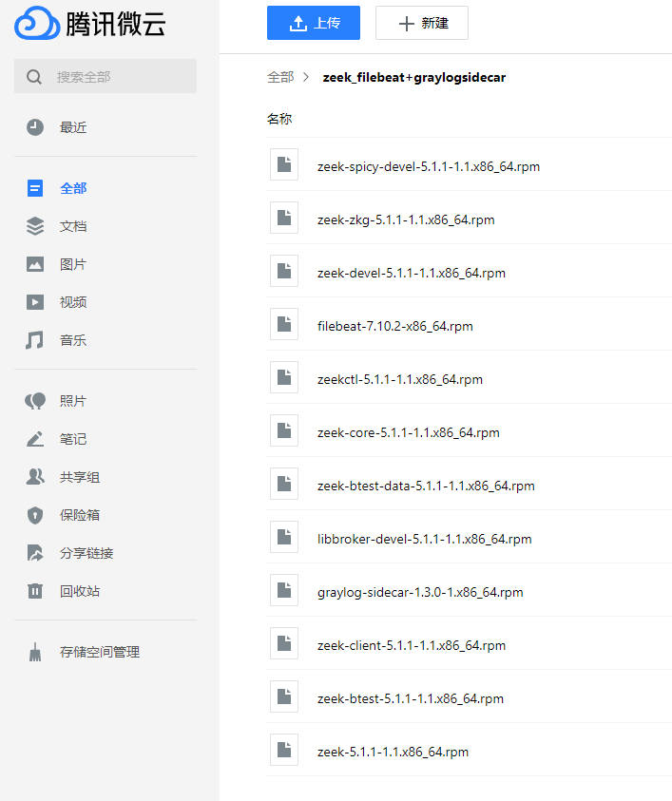Open 存储空间管理 entry
The image size is (672, 801).
tap(100, 652)
